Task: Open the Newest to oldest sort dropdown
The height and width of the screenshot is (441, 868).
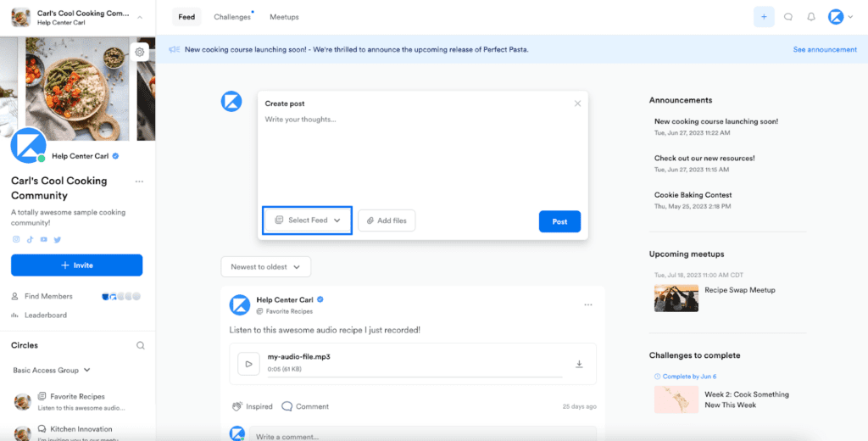Action: click(x=265, y=266)
